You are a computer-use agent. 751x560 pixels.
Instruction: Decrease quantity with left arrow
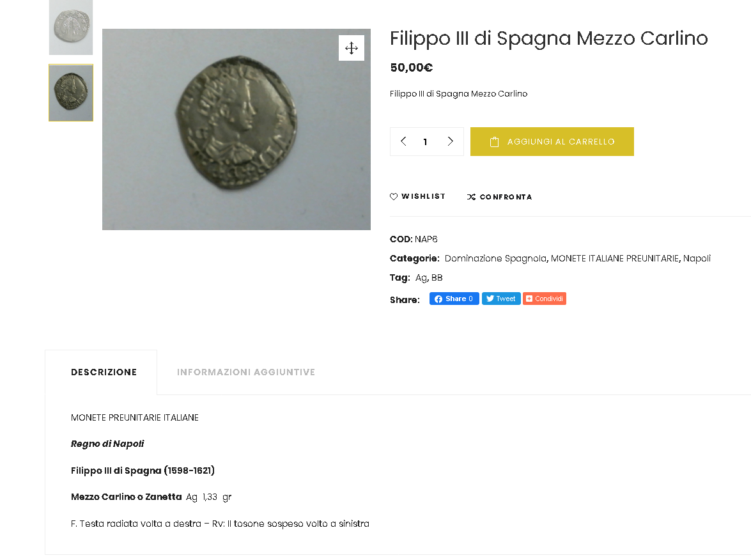403,141
